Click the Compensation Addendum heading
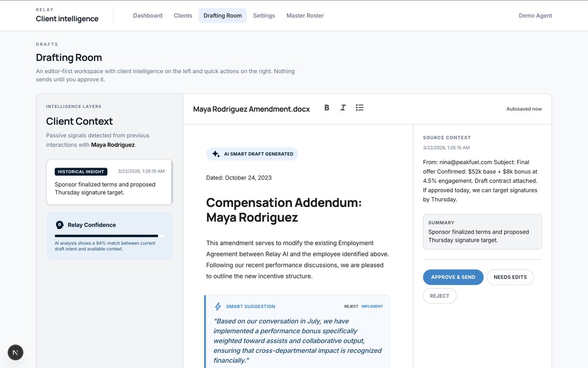The width and height of the screenshot is (588, 368). coord(284,210)
